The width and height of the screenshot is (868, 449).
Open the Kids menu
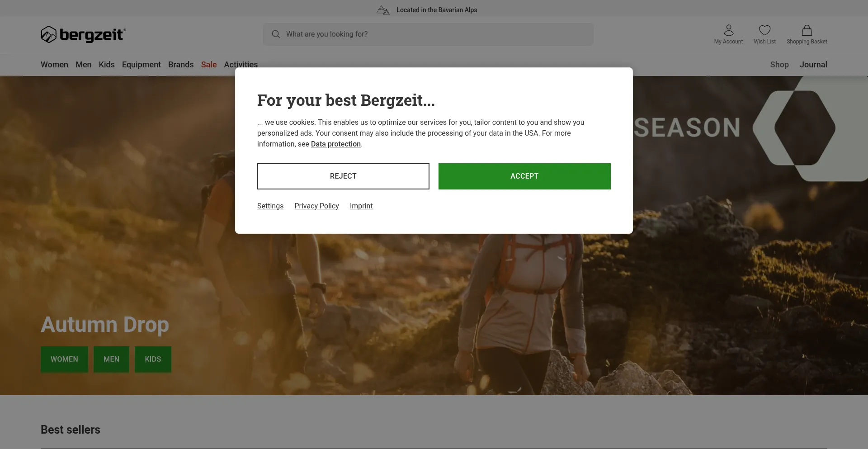point(107,65)
